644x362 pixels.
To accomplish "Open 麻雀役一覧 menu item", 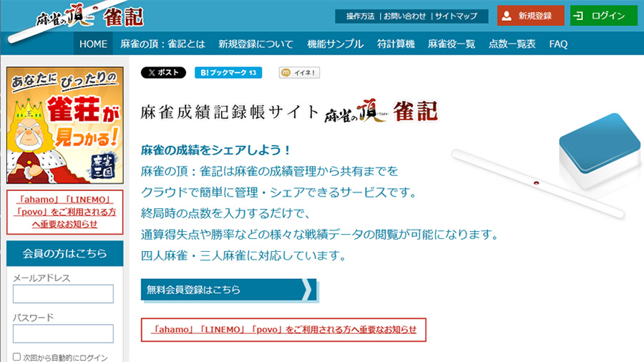I will point(452,44).
